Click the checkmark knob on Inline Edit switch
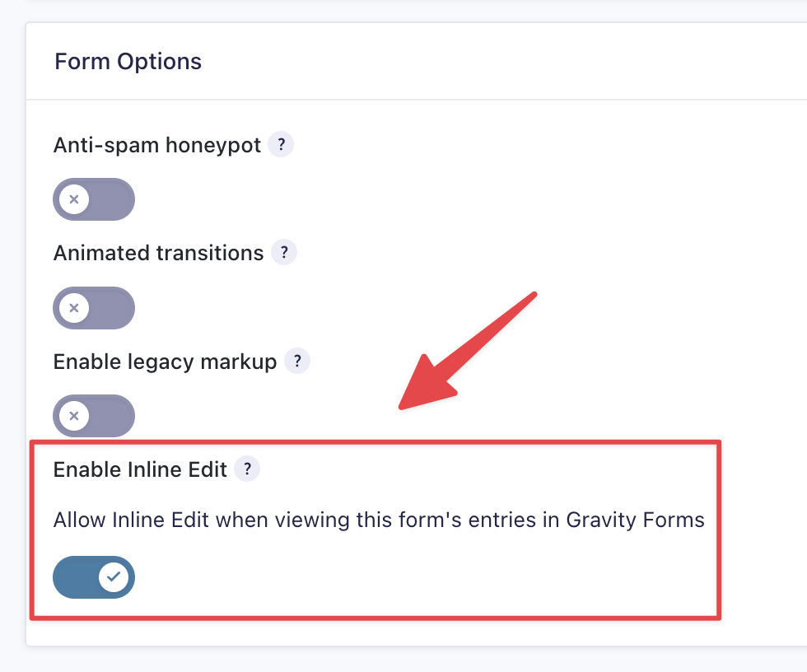The width and height of the screenshot is (807, 672). 114,577
